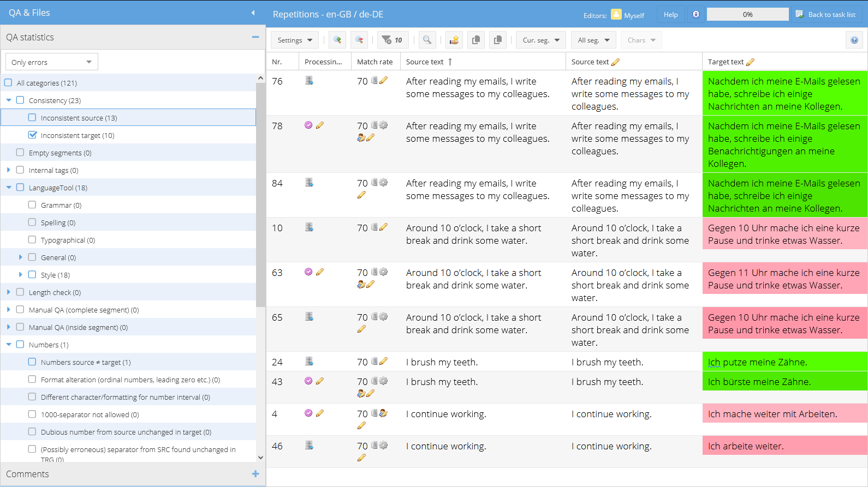Open the search magnifier tool
The height and width of the screenshot is (487, 868).
[x=427, y=40]
